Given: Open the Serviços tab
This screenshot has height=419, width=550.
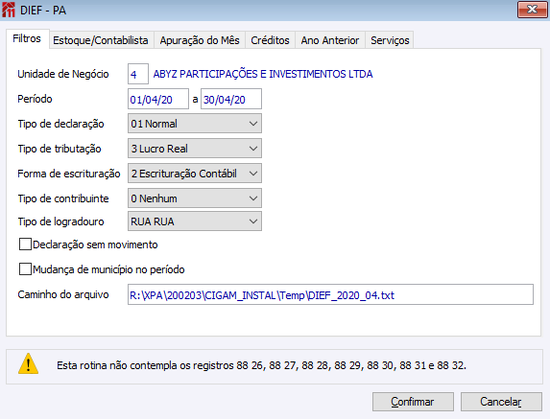Looking at the screenshot, I should 390,40.
